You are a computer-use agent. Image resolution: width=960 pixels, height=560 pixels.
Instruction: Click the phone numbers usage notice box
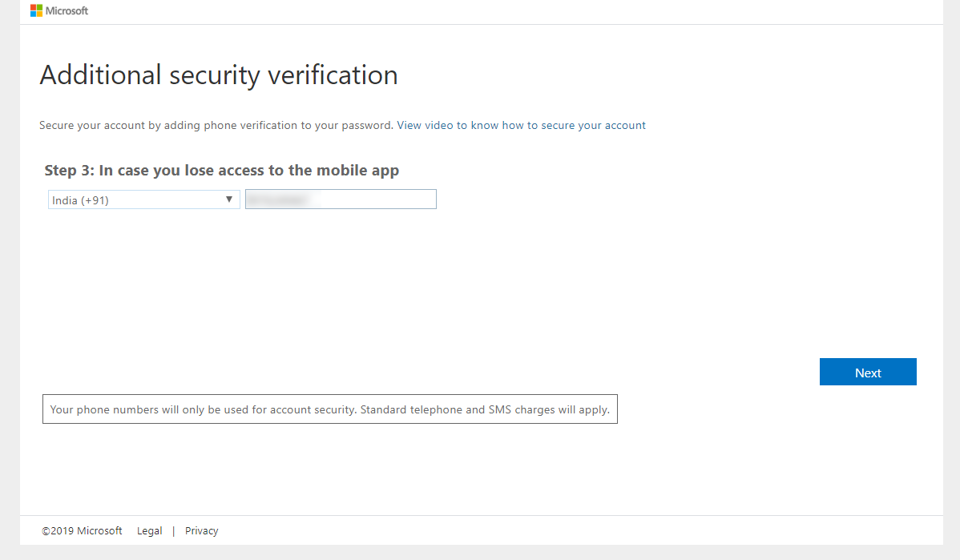(x=329, y=409)
